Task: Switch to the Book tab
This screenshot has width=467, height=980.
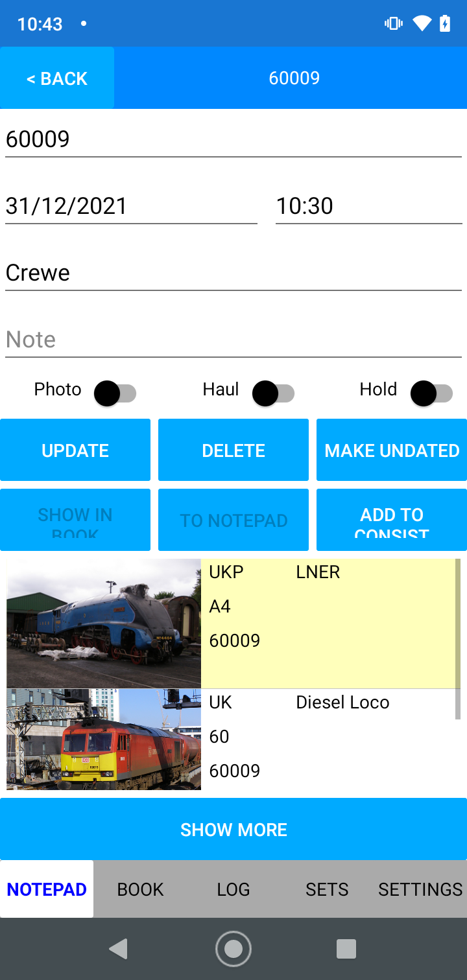Action: (140, 889)
